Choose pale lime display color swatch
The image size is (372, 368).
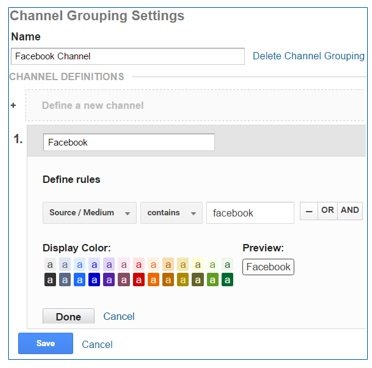[x=212, y=265]
